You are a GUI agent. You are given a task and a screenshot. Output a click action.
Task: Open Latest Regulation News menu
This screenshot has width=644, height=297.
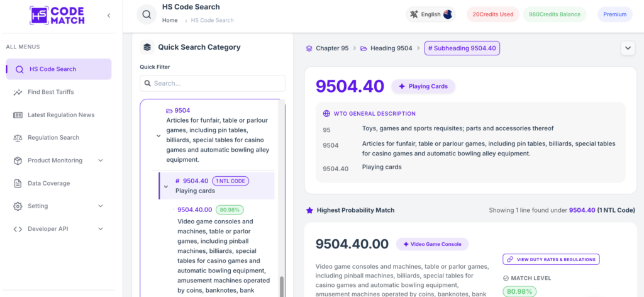[61, 115]
